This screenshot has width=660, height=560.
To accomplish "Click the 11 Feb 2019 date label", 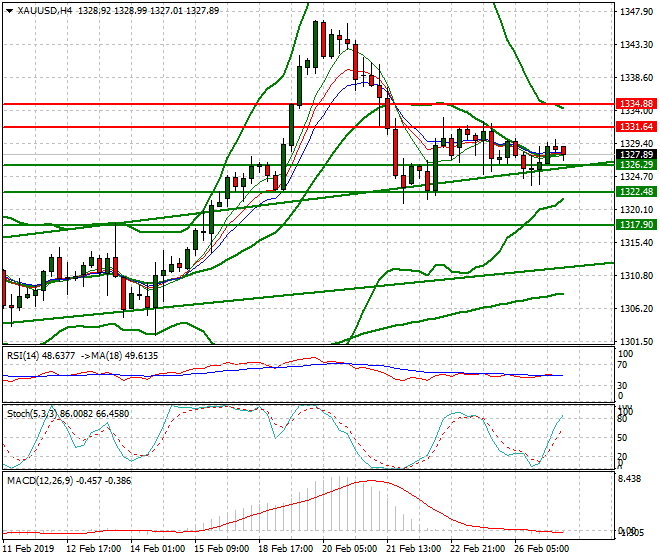I will (28, 549).
